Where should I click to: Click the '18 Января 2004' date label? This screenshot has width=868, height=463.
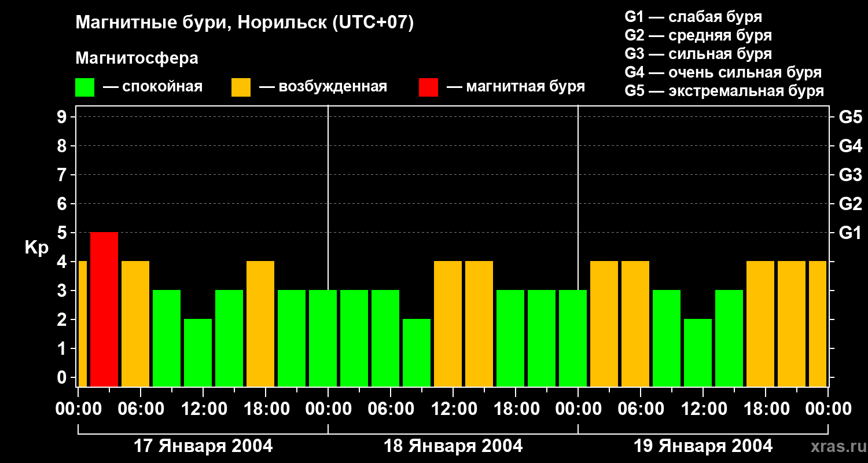pyautogui.click(x=453, y=446)
